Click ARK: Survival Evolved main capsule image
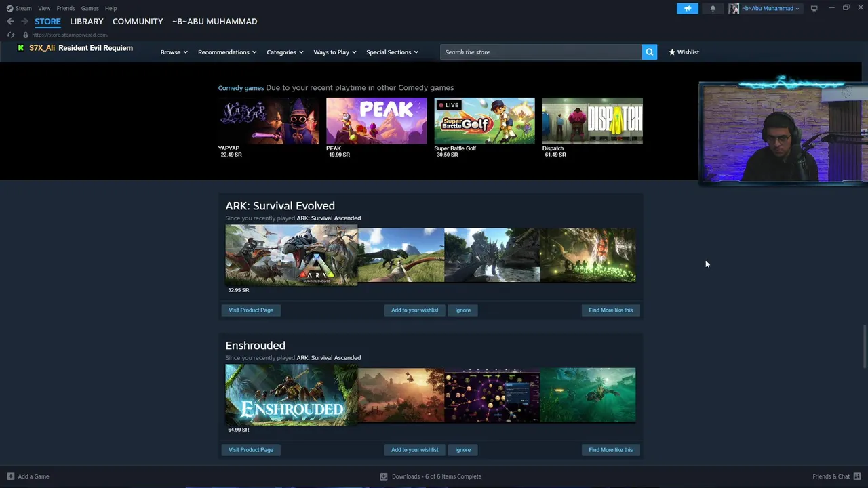The image size is (868, 488). coord(292,256)
